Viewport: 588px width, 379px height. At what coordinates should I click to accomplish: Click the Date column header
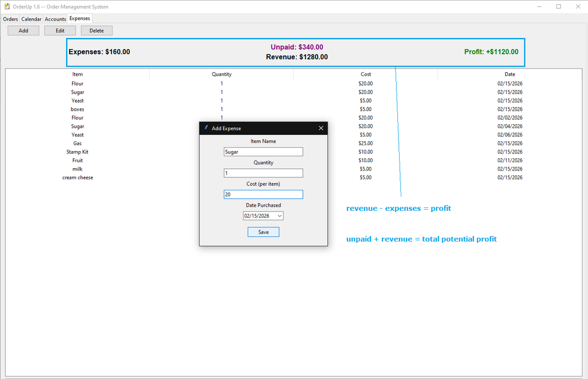click(510, 74)
